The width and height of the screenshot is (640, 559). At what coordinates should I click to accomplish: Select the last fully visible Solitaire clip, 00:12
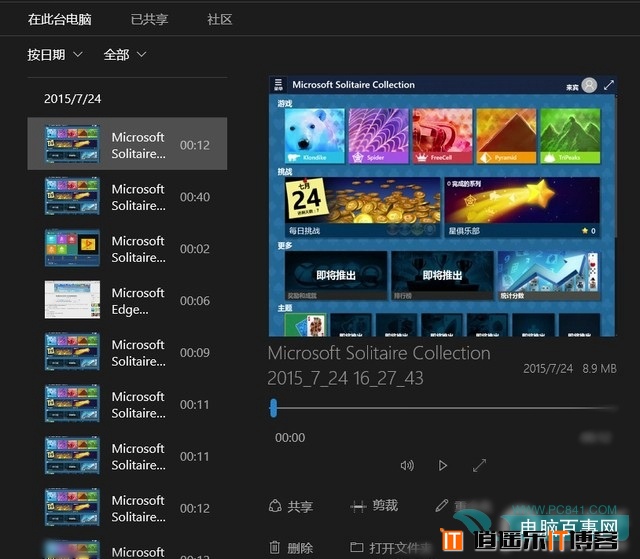127,508
